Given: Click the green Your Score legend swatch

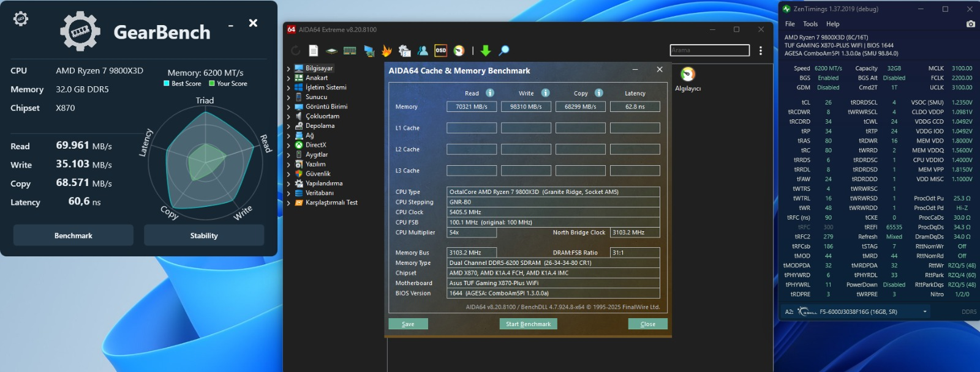Looking at the screenshot, I should point(212,83).
